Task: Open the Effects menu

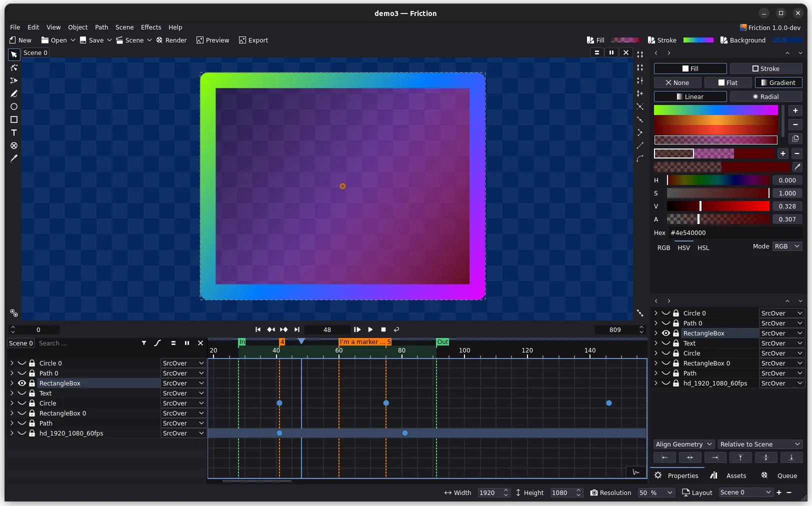Action: tap(150, 27)
